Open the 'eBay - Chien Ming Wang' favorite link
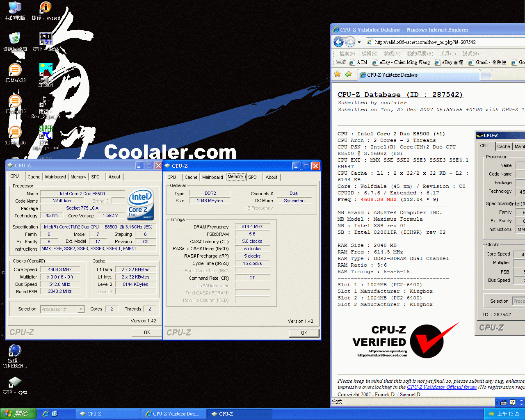Screen dimensions: 525x420 [x=401, y=62]
